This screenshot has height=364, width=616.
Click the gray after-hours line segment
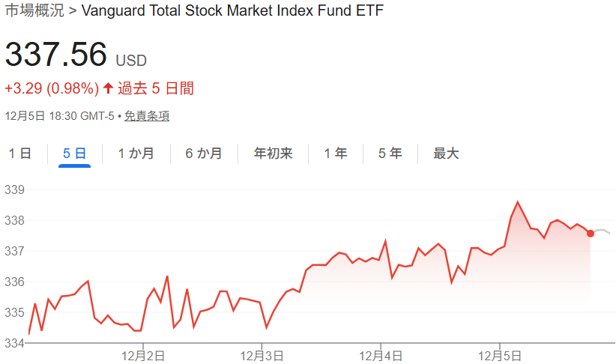[x=603, y=231]
